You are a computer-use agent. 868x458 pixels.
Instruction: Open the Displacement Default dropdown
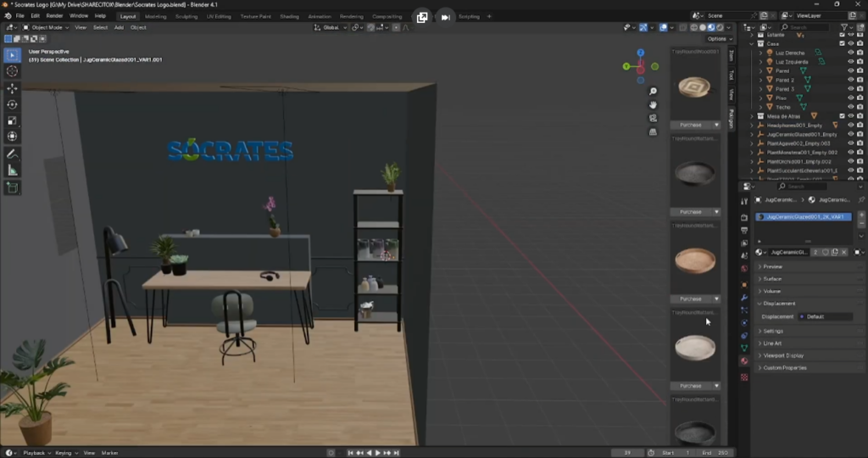pos(826,316)
